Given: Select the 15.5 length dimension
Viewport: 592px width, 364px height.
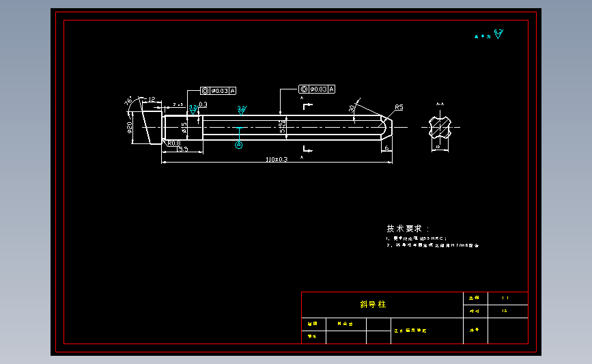Looking at the screenshot, I should (x=182, y=149).
